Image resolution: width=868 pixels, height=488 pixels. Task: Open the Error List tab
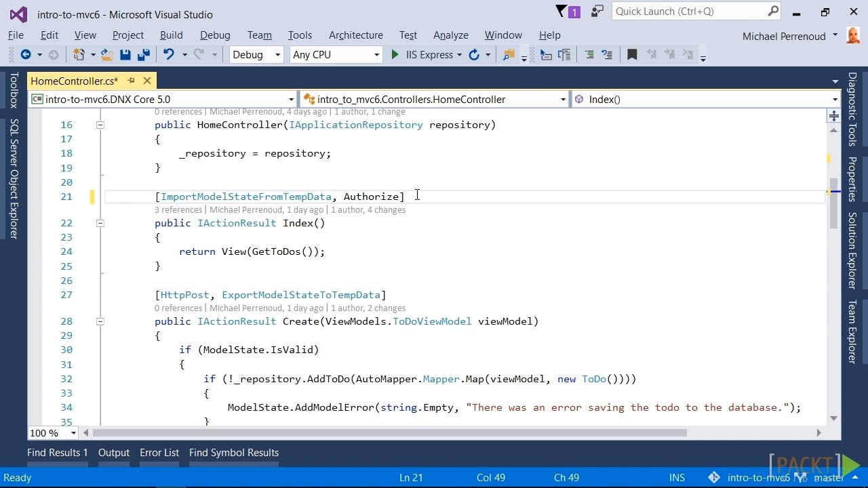pos(159,453)
